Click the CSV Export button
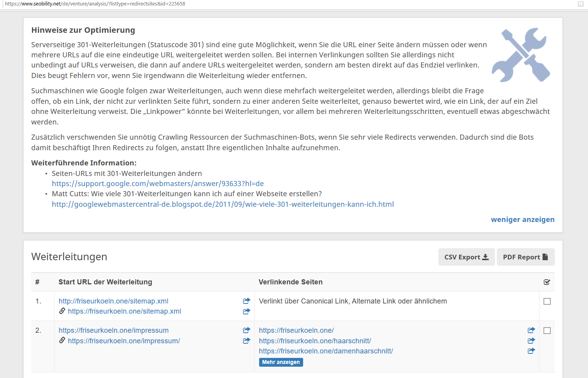 466,257
